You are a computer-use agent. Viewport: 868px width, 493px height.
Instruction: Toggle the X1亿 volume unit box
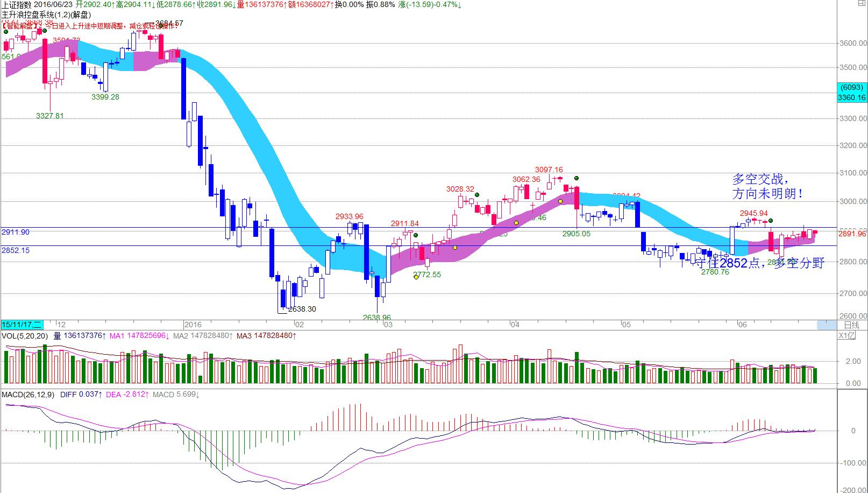click(846, 336)
